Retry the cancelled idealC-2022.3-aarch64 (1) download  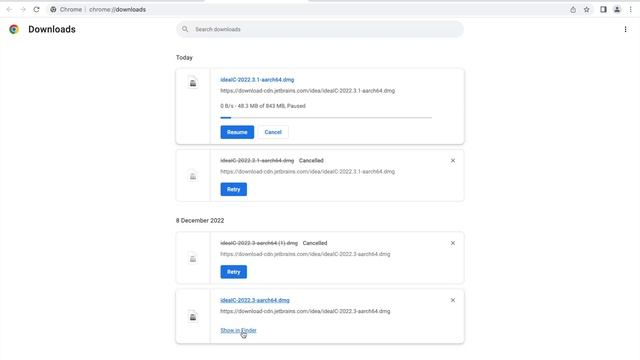point(233,272)
